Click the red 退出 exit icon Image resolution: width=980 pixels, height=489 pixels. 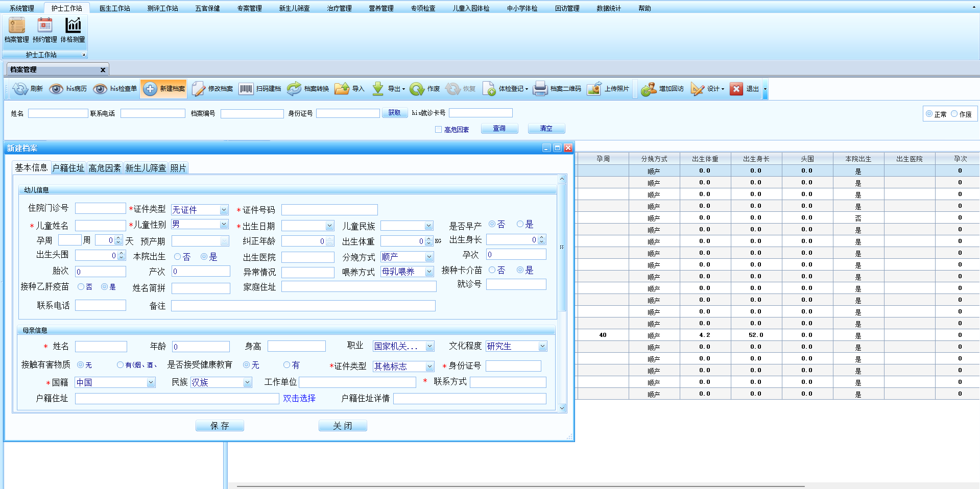[x=736, y=89]
